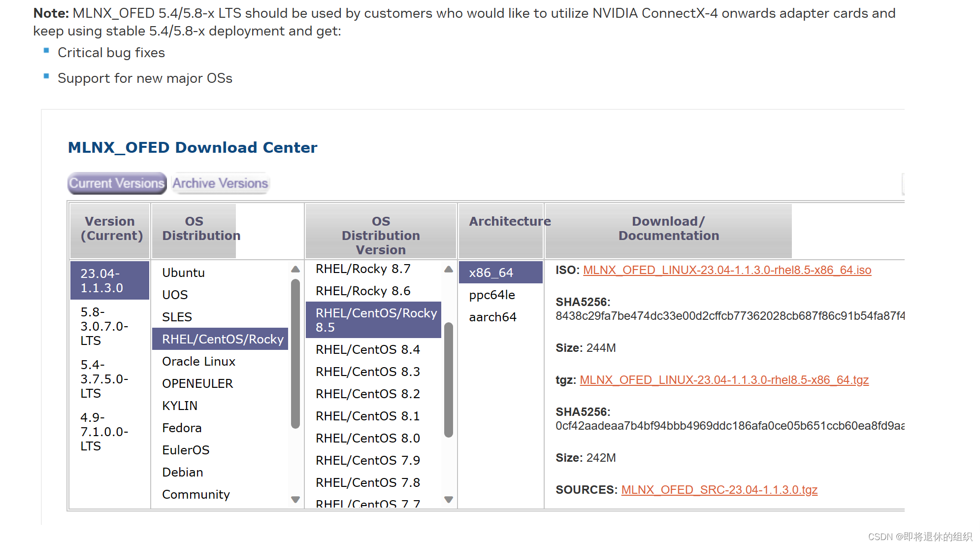Viewport: 980px width, 546px height.
Task: Click OS Distribution list scrollbar thumb
Action: [x=295, y=353]
